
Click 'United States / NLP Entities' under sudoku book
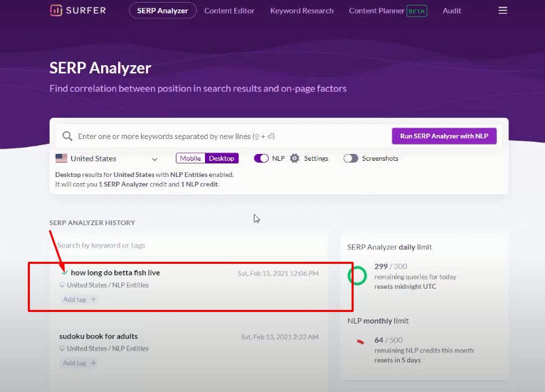[108, 349]
